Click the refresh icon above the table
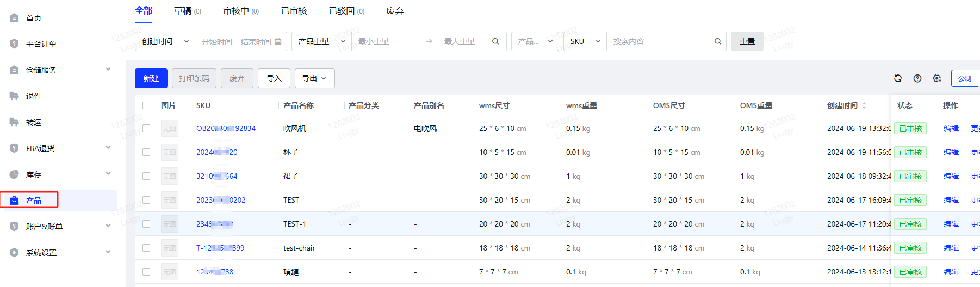The width and height of the screenshot is (980, 287). pos(898,78)
